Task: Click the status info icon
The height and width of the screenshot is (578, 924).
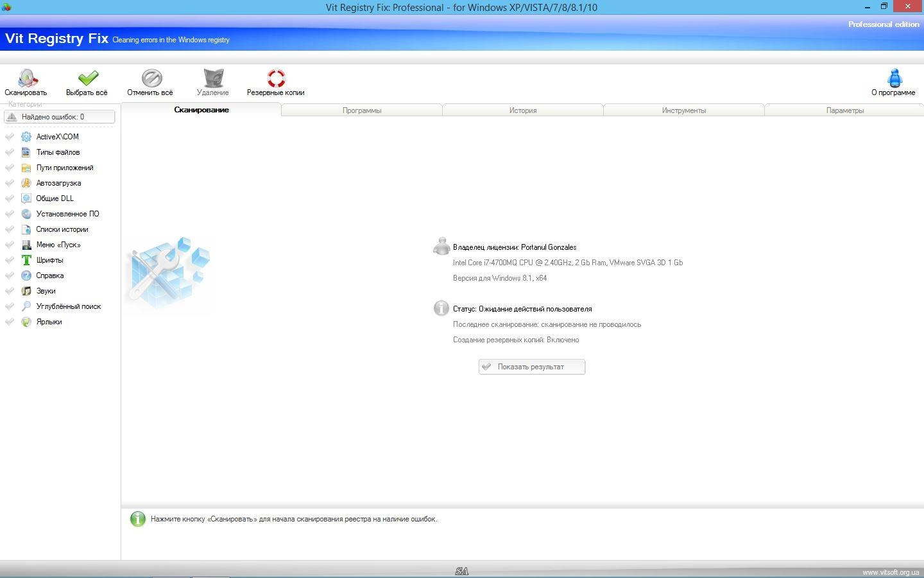Action: pyautogui.click(x=441, y=308)
